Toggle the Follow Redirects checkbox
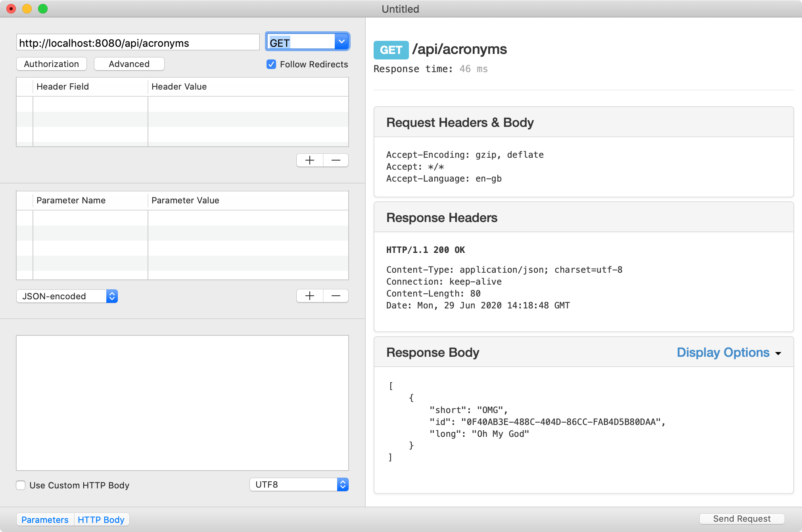Image resolution: width=802 pixels, height=532 pixels. tap(271, 64)
